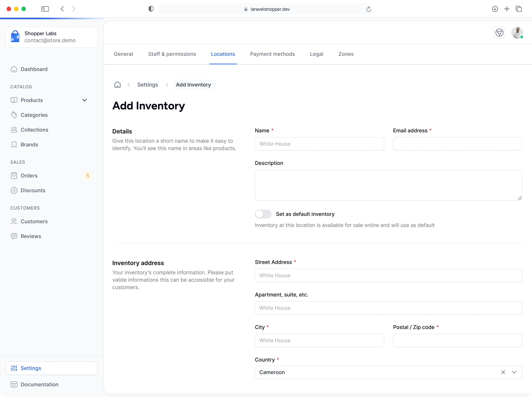Screen dimensions: 532x397
Task: Click the Discounts badge icon
Action: pyautogui.click(x=14, y=190)
